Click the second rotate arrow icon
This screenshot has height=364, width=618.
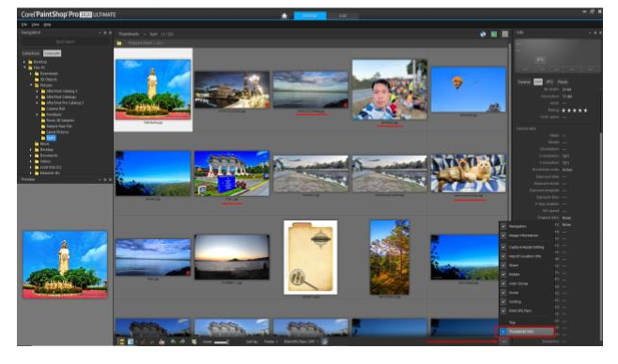[x=182, y=341]
